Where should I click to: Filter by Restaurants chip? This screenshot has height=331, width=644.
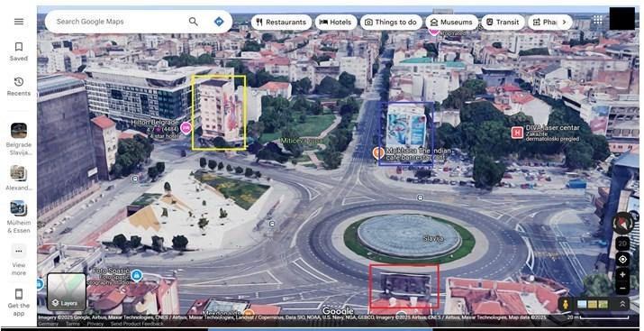[x=281, y=23]
